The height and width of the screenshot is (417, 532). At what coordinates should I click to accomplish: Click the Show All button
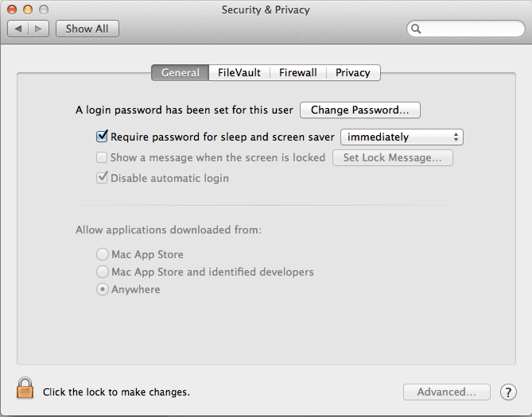[87, 29]
